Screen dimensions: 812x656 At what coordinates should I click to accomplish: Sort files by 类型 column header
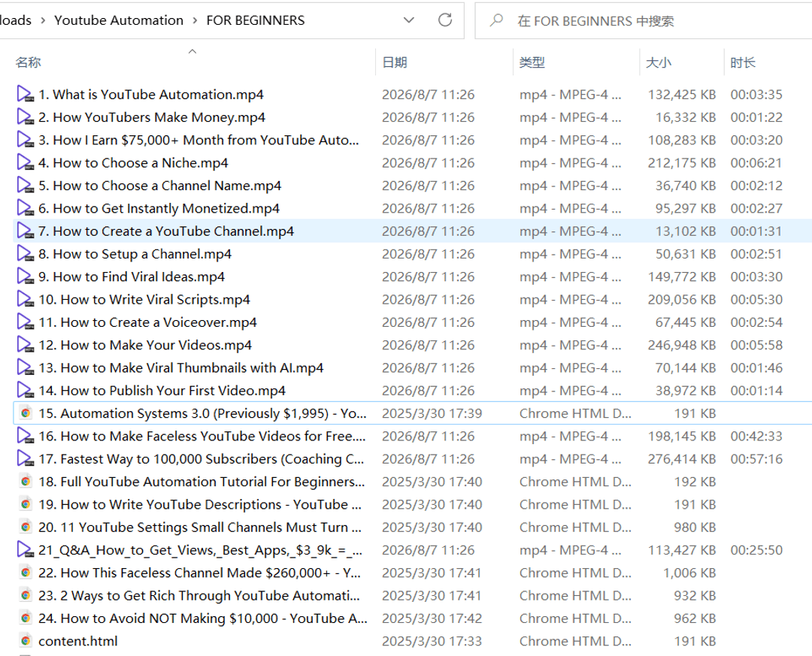(532, 62)
